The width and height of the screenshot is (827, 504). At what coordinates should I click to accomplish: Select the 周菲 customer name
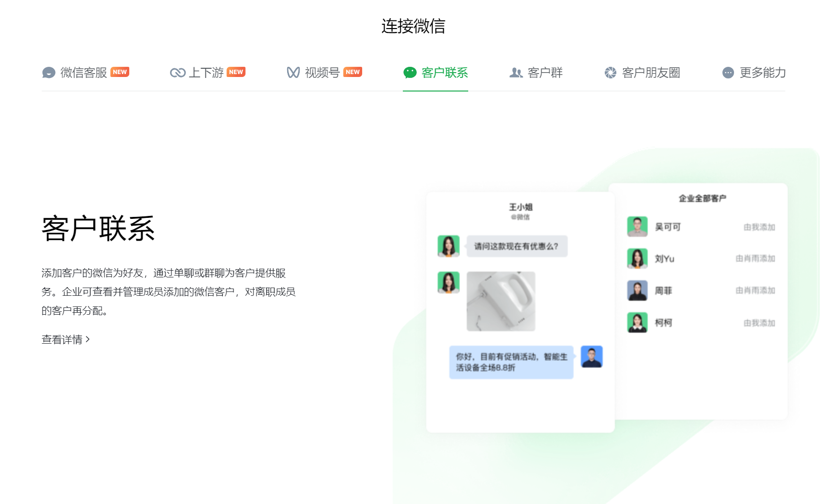(x=663, y=290)
